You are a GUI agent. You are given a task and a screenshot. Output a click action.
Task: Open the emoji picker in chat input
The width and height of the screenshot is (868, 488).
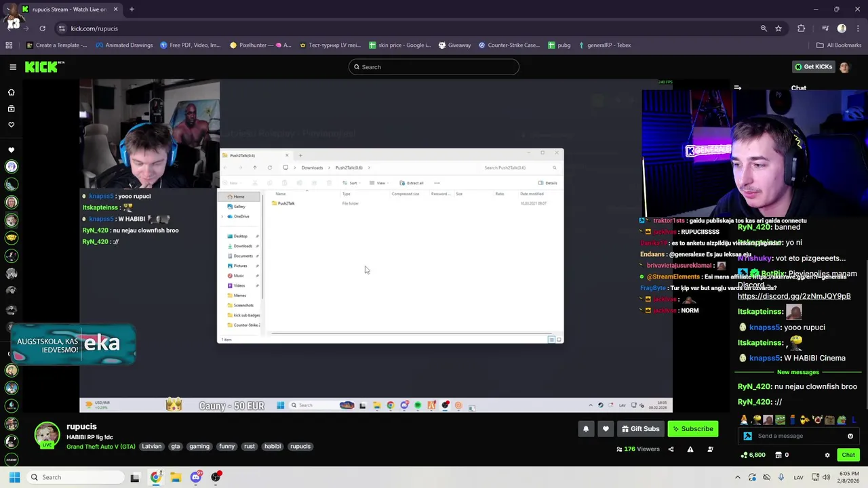tap(850, 436)
